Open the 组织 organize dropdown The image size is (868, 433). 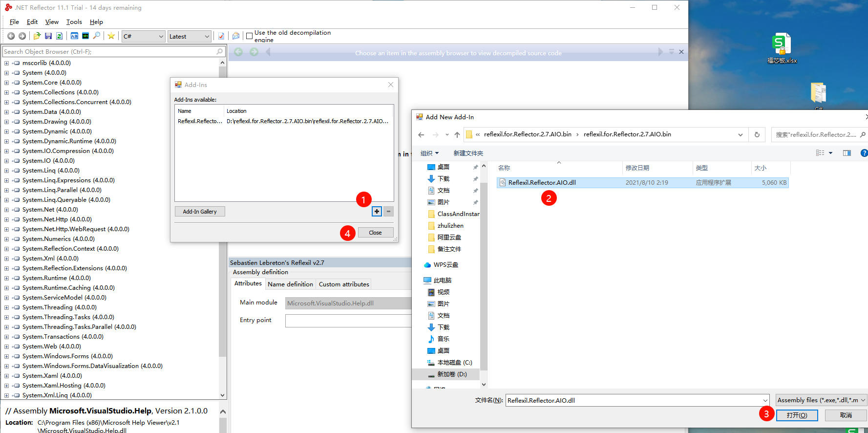pyautogui.click(x=429, y=153)
